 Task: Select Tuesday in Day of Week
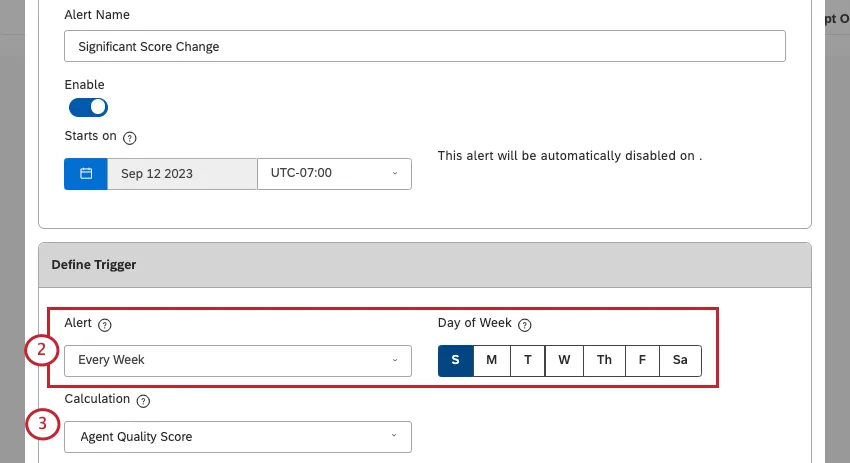coord(527,360)
